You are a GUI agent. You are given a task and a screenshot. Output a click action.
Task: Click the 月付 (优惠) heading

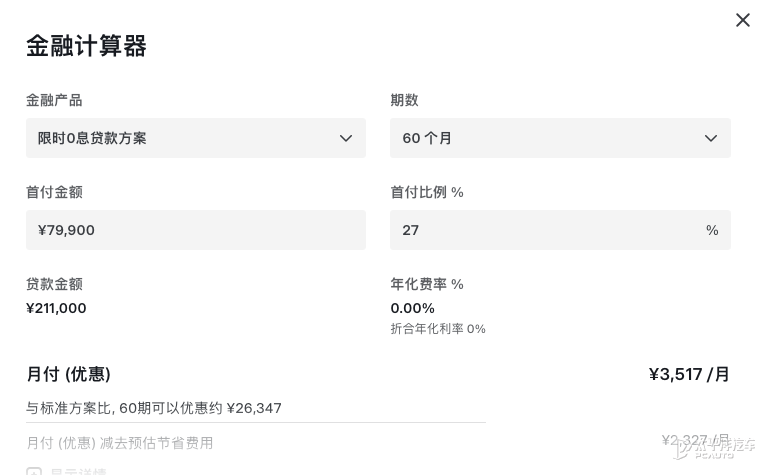point(68,374)
